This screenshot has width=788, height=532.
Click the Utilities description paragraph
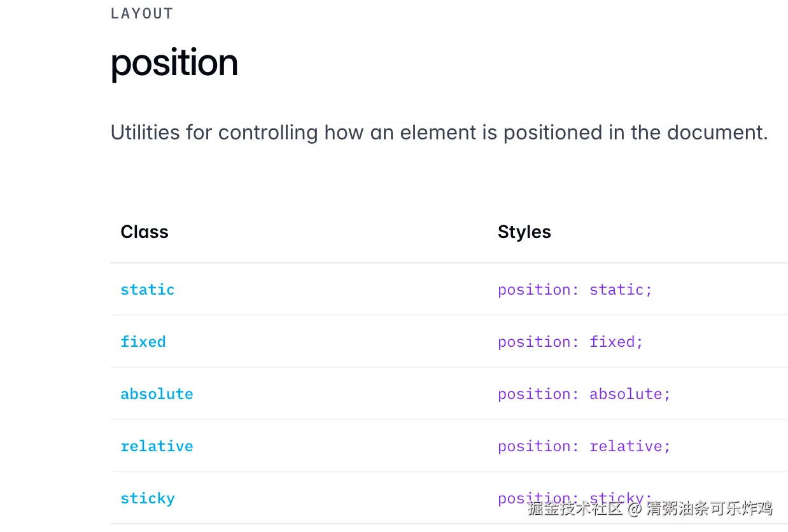(x=439, y=132)
